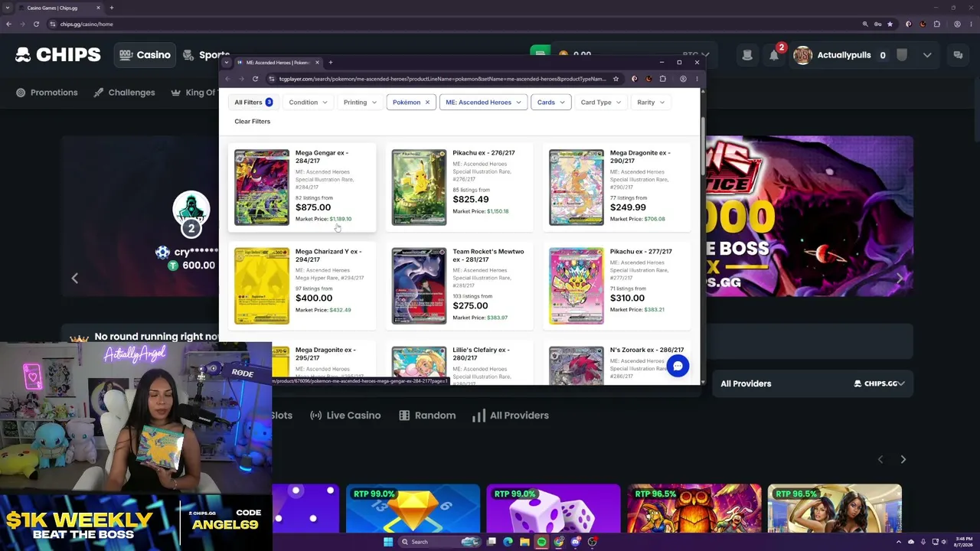Screen dimensions: 980x551
Task: Open Chips notifications bell
Action: [x=774, y=55]
